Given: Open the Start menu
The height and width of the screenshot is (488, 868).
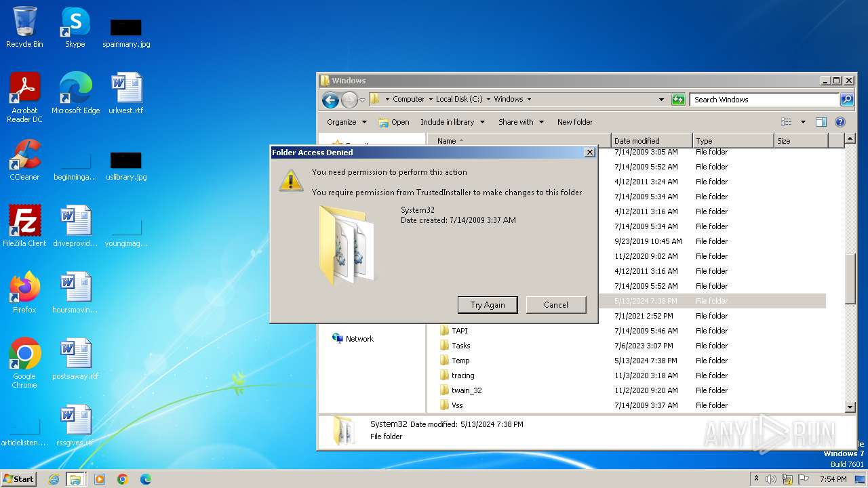Looking at the screenshot, I should click(19, 479).
